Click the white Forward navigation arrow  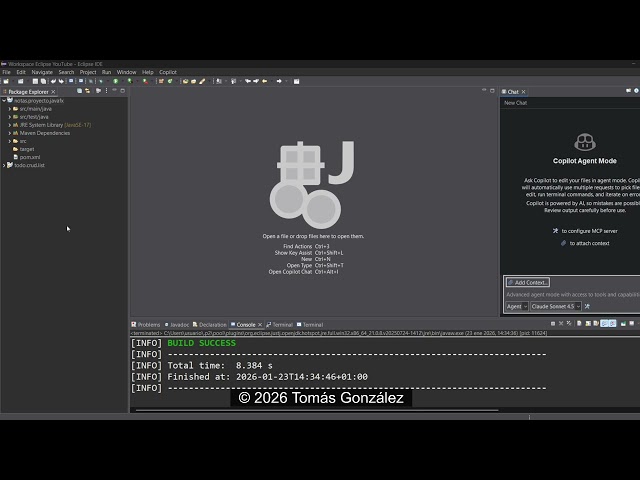pos(279,81)
